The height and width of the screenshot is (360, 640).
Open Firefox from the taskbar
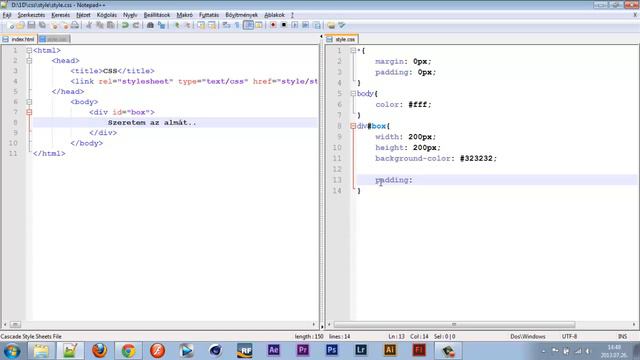(99, 351)
